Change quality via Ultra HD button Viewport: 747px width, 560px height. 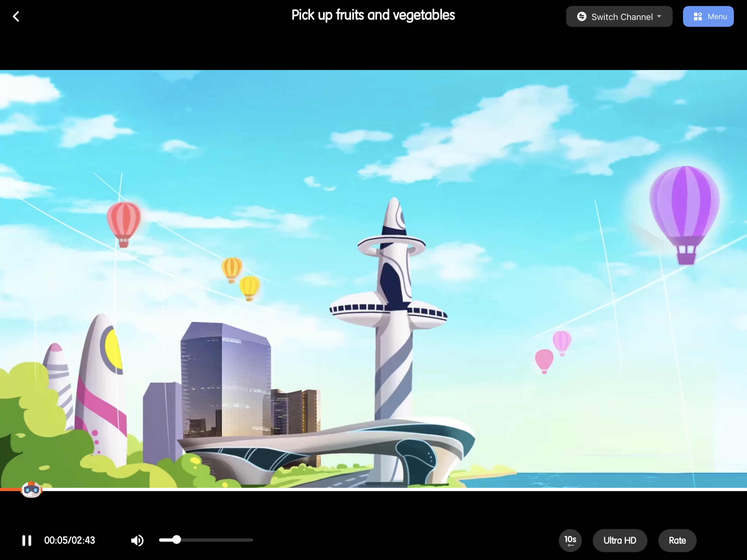(620, 540)
